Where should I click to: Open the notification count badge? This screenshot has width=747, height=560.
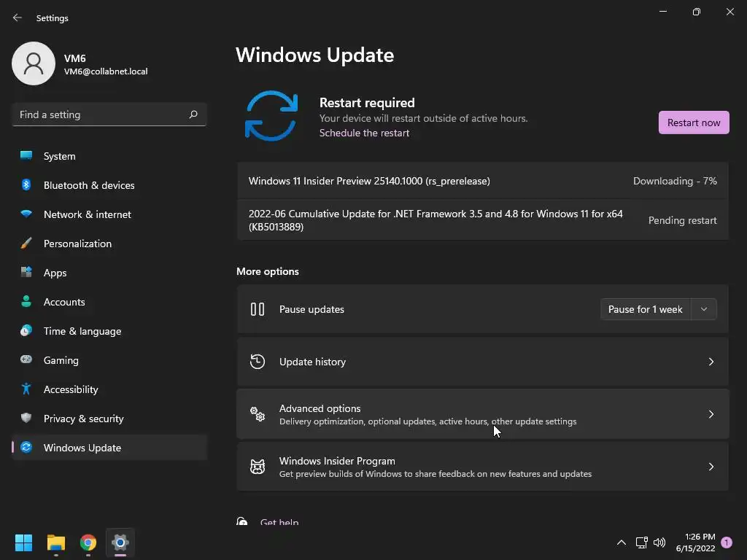[x=727, y=542]
